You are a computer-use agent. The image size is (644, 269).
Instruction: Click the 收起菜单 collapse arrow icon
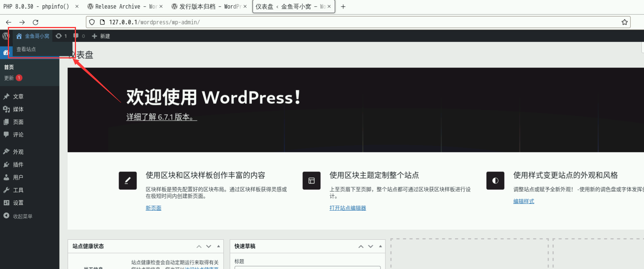pos(6,216)
